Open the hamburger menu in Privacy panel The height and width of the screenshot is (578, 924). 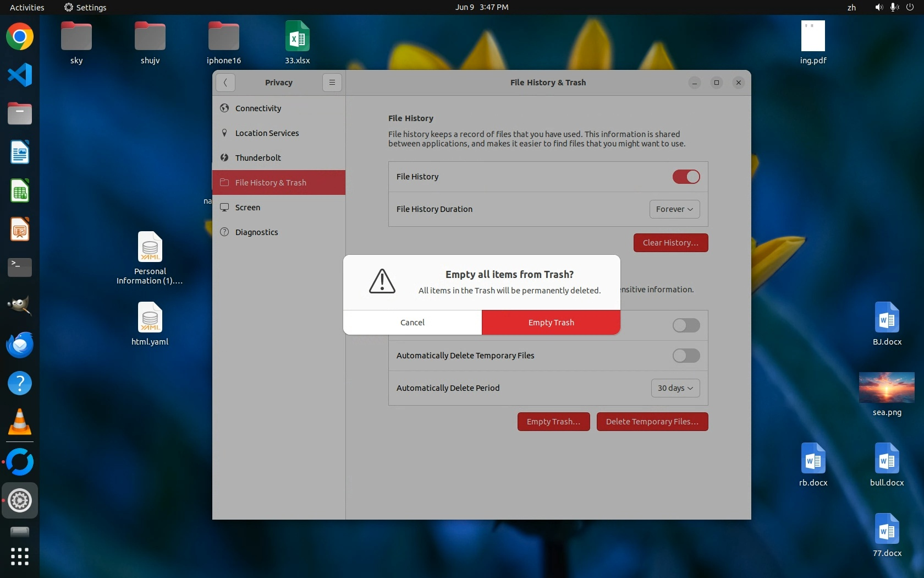pyautogui.click(x=332, y=83)
